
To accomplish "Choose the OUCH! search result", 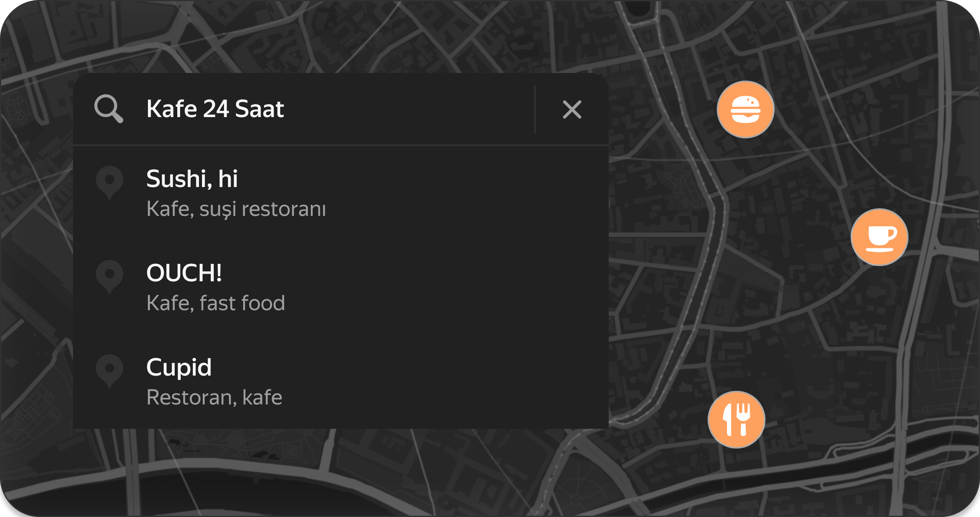I will 184,273.
